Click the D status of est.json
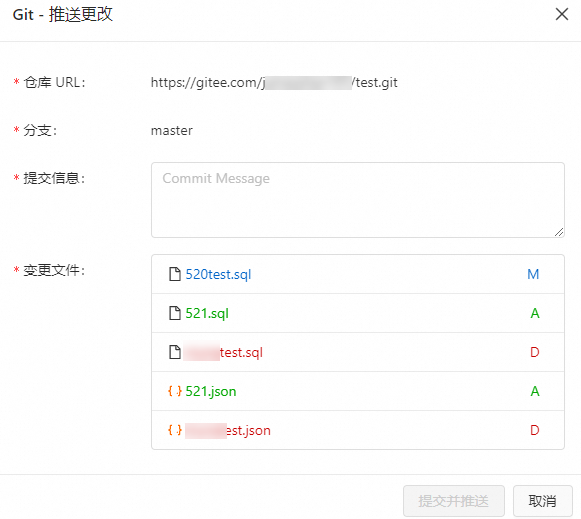The image size is (581, 519). (x=535, y=430)
